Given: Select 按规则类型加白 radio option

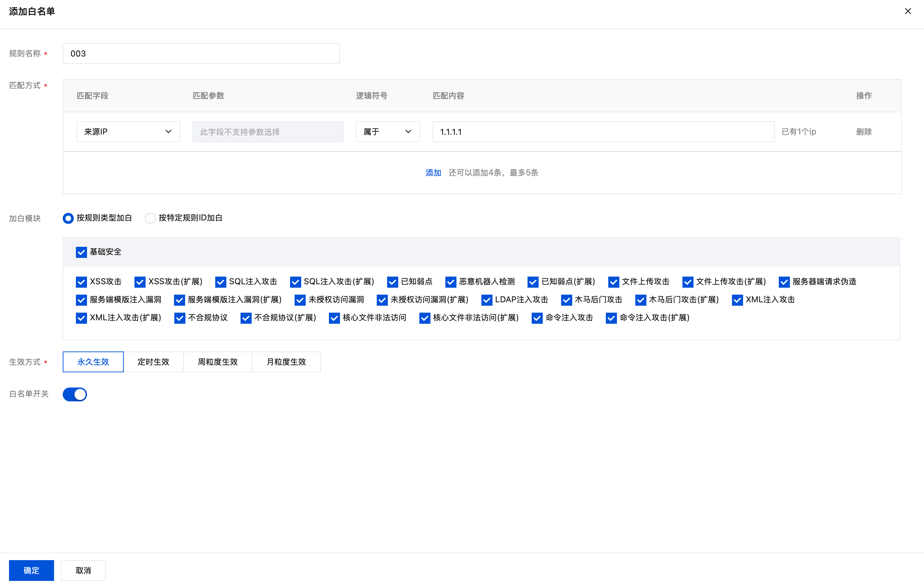Looking at the screenshot, I should point(68,218).
